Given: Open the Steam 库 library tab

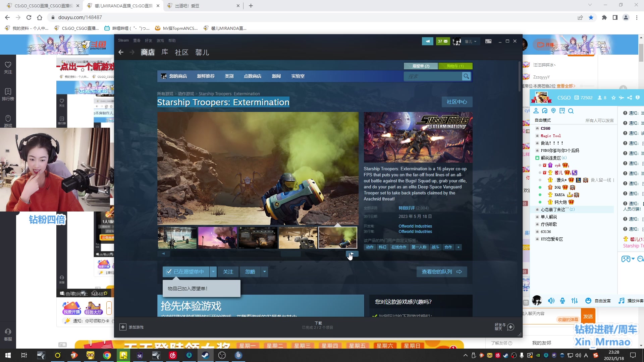Looking at the screenshot, I should point(165,52).
